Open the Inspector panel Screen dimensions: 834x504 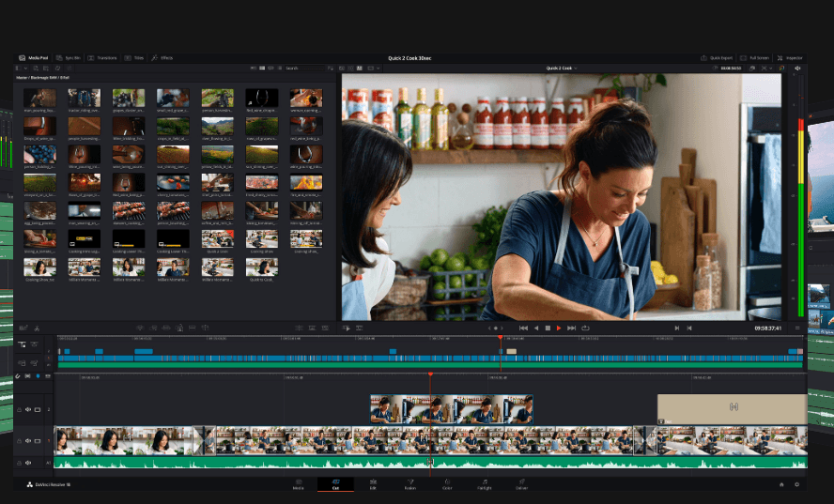791,58
